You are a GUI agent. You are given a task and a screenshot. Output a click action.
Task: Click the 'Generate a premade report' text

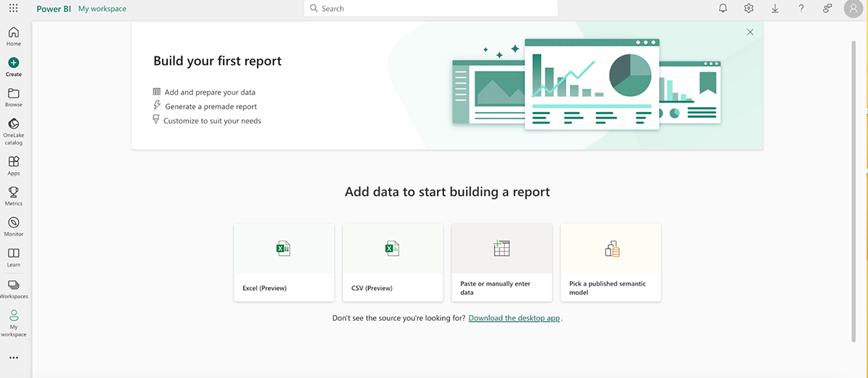point(210,107)
